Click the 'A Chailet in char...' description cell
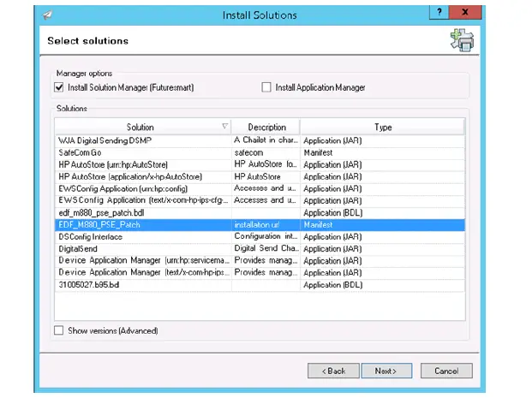 click(266, 140)
